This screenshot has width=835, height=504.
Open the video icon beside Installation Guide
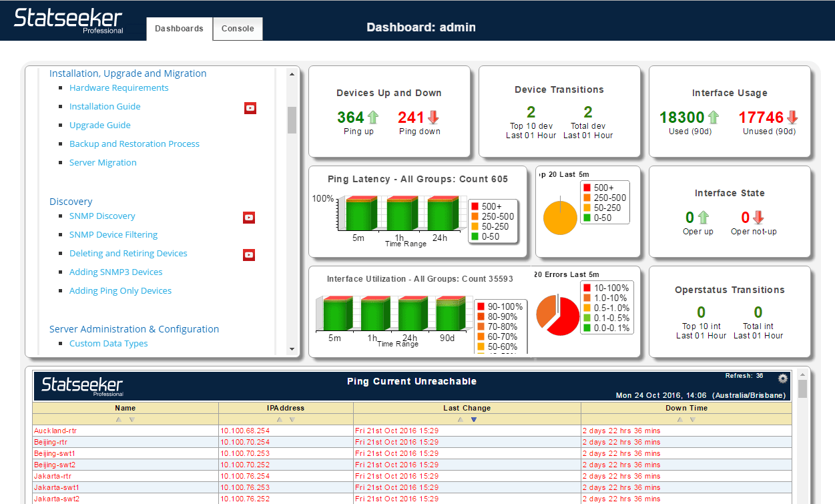coord(250,107)
